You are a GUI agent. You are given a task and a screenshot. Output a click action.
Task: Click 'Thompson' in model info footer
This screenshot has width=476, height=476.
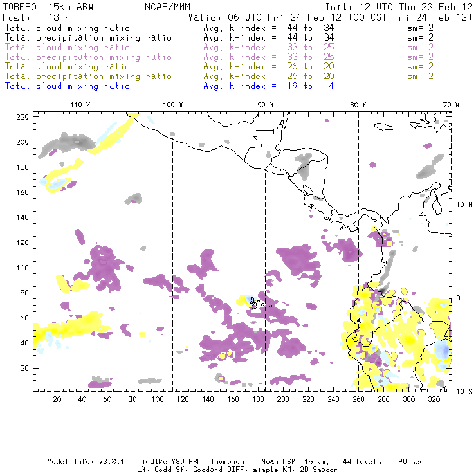pyautogui.click(x=227, y=462)
